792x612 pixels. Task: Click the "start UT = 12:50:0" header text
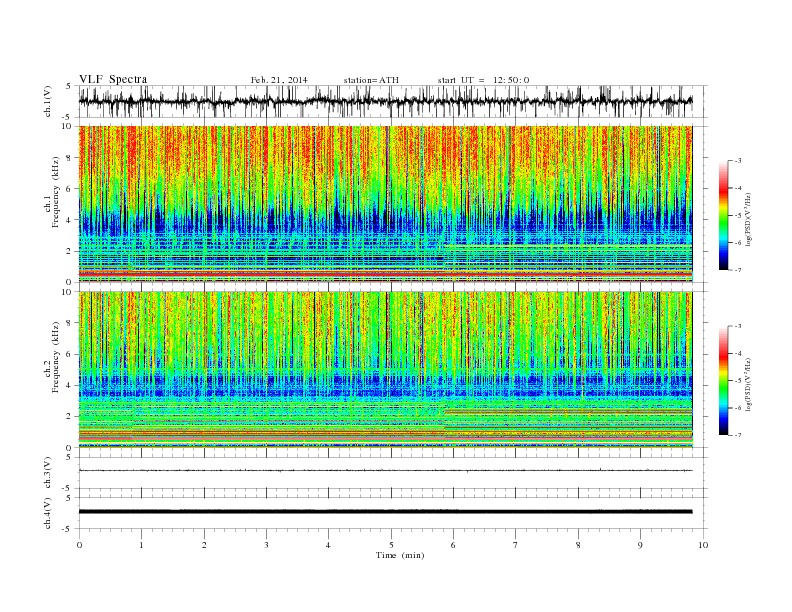click(483, 80)
